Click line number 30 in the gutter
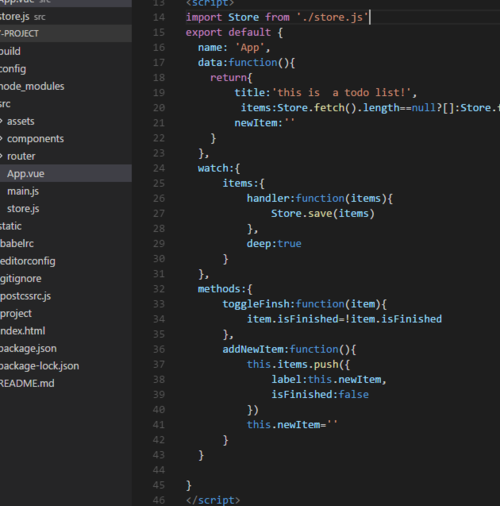500x506 pixels. click(x=159, y=259)
